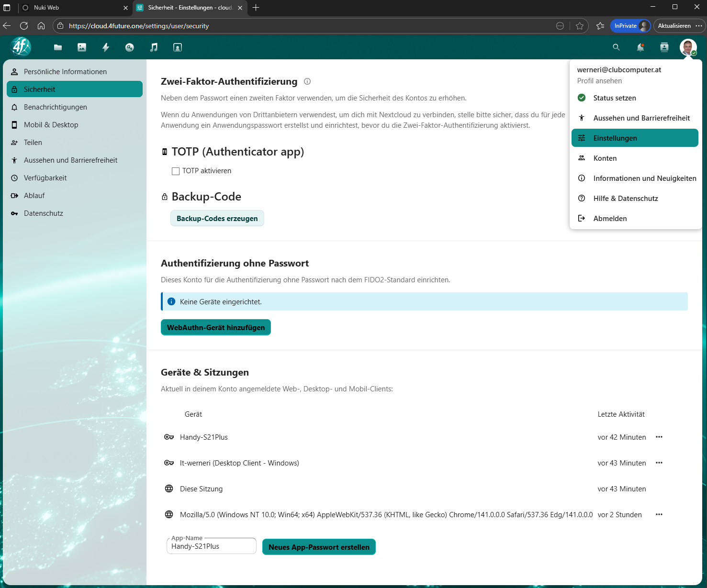The width and height of the screenshot is (707, 588).
Task: Click Neues App-Passwort erstellen button
Action: point(319,547)
